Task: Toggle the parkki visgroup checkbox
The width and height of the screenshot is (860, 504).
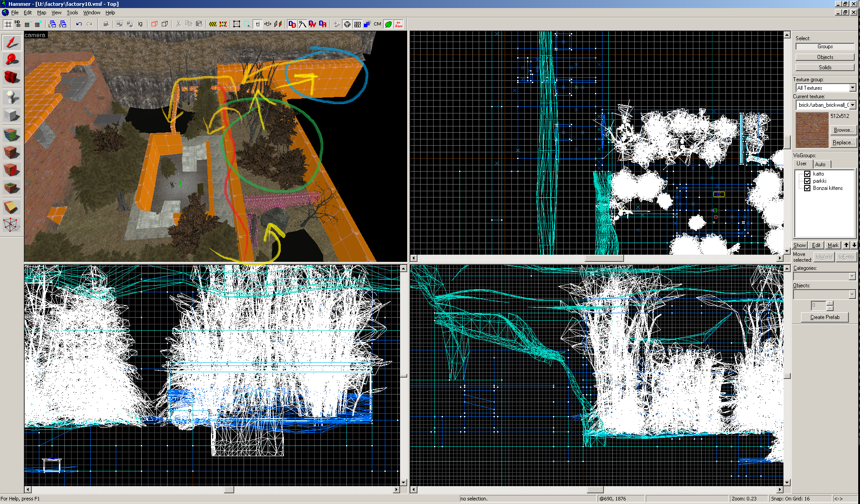Action: click(807, 181)
